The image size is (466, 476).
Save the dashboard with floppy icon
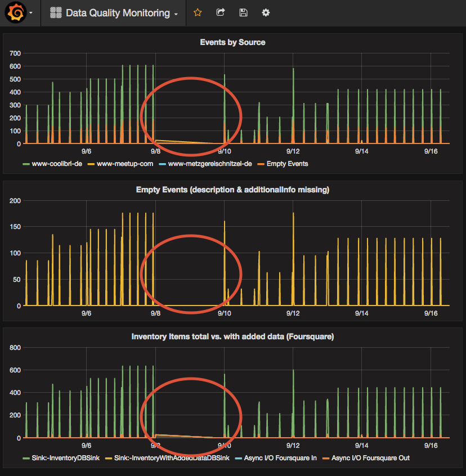(x=244, y=13)
